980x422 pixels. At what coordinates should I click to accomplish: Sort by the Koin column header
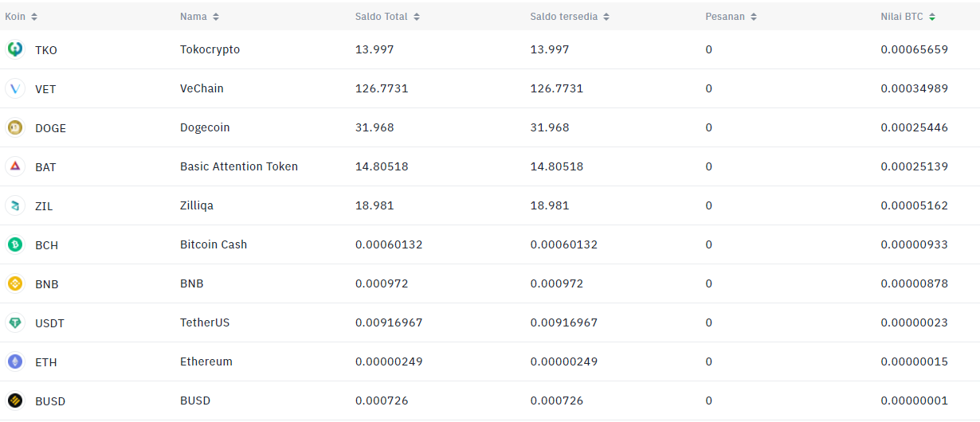21,17
